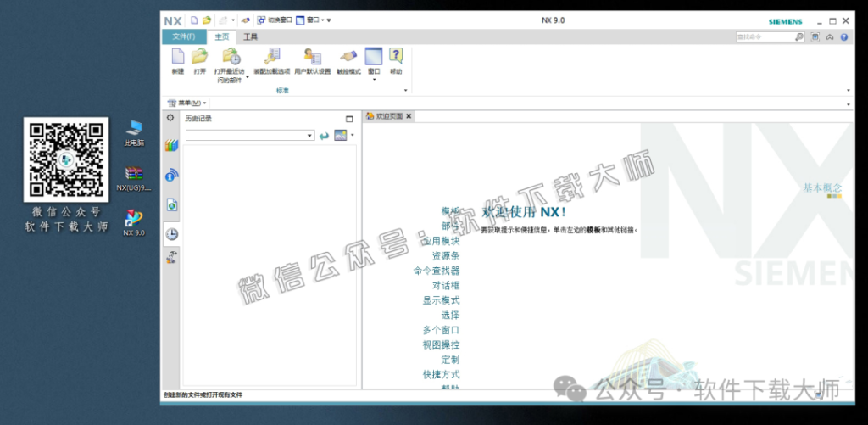Click the QR code image on desktop
The height and width of the screenshot is (425, 868).
pyautogui.click(x=66, y=159)
